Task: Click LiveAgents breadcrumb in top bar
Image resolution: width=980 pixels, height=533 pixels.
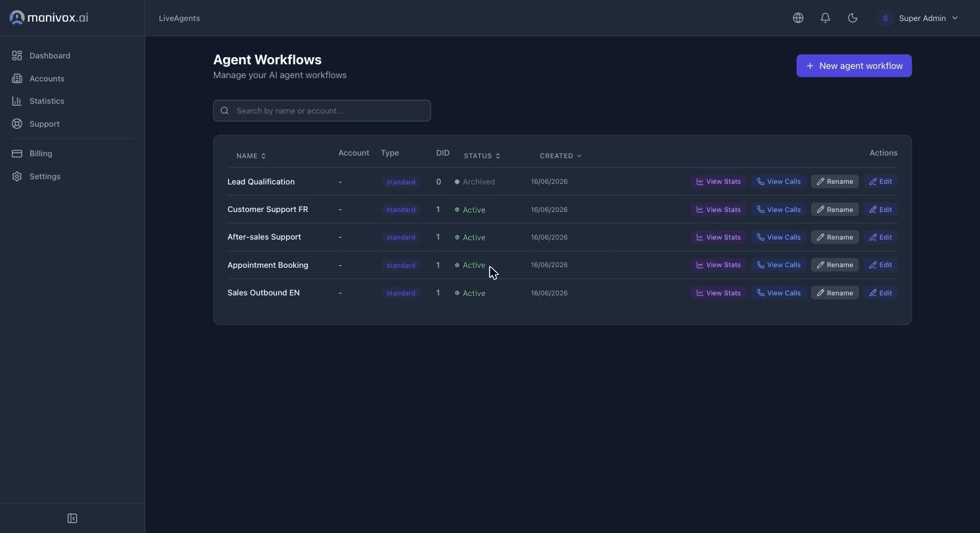Action: point(179,18)
